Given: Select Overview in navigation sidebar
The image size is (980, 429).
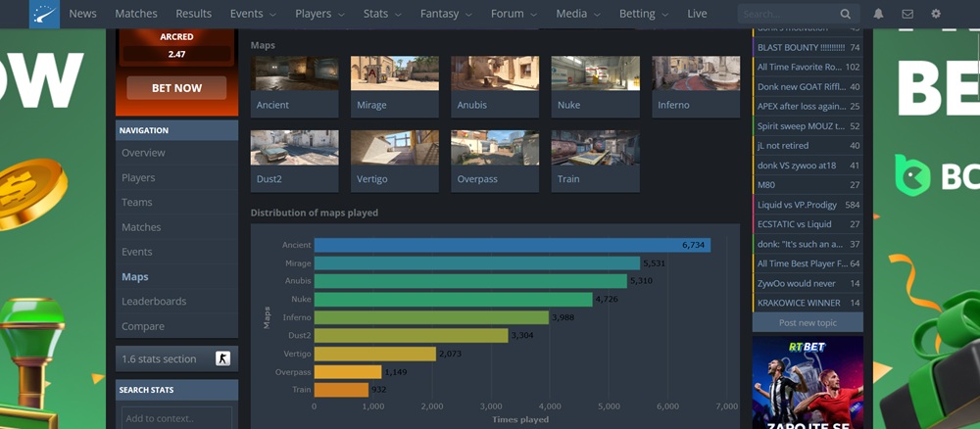Looking at the screenshot, I should tap(176, 153).
